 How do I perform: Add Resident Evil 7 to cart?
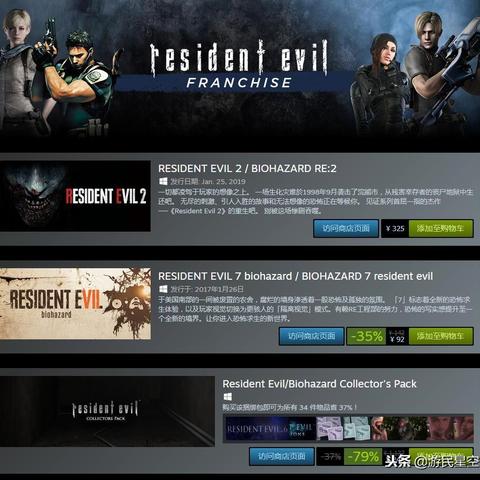[441, 336]
